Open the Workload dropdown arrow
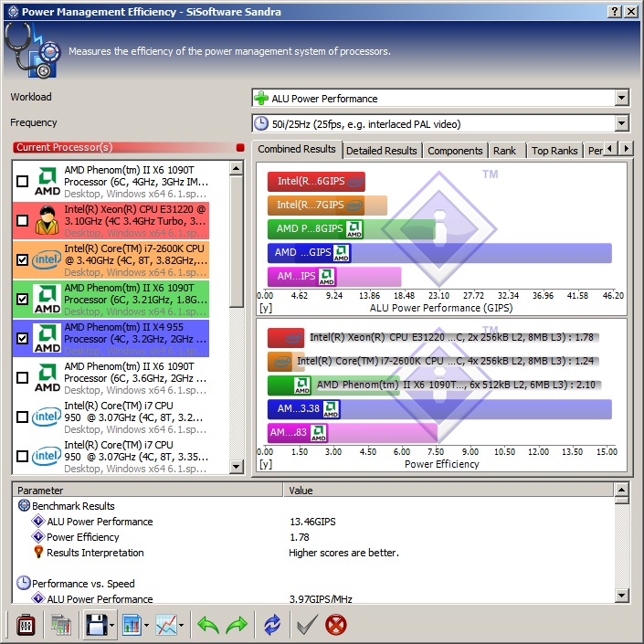Screen dimensions: 644x644 coord(621,98)
